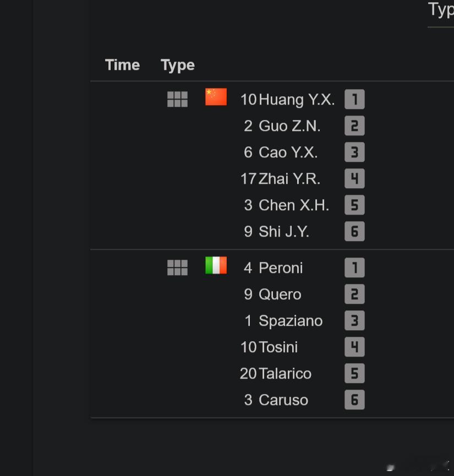Select position badge 3 next to Spaziano
This screenshot has height=476, width=454.
(354, 321)
